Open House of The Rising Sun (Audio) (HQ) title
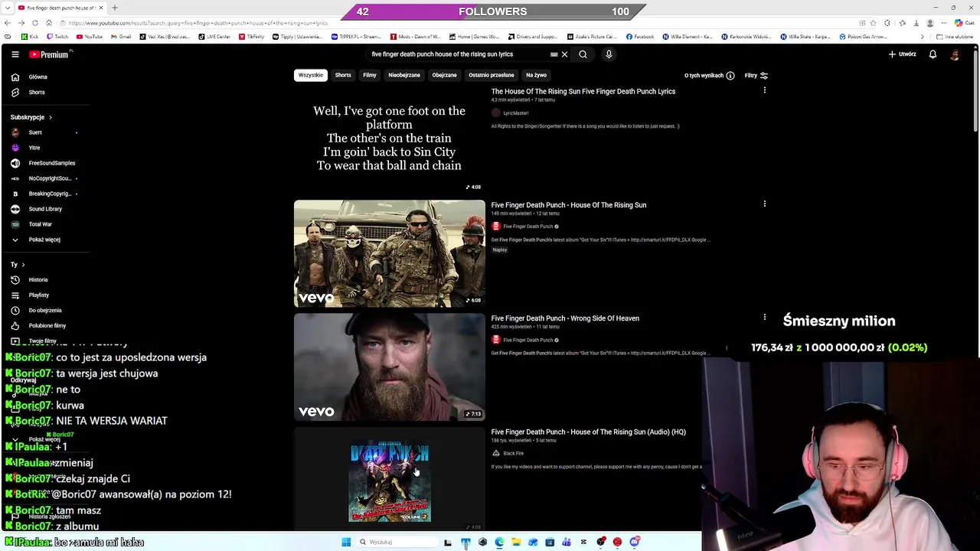 point(588,432)
